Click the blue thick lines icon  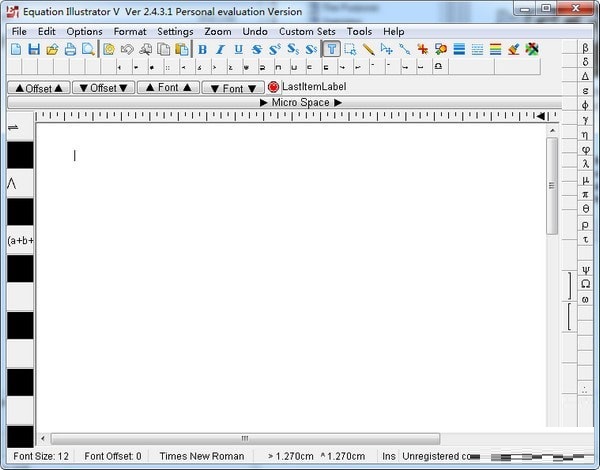[x=459, y=49]
